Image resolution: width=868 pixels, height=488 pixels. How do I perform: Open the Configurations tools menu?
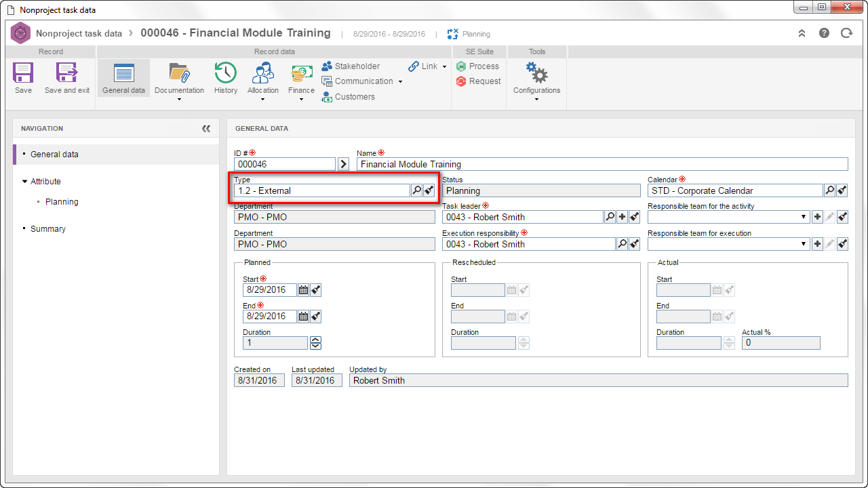pos(536,81)
